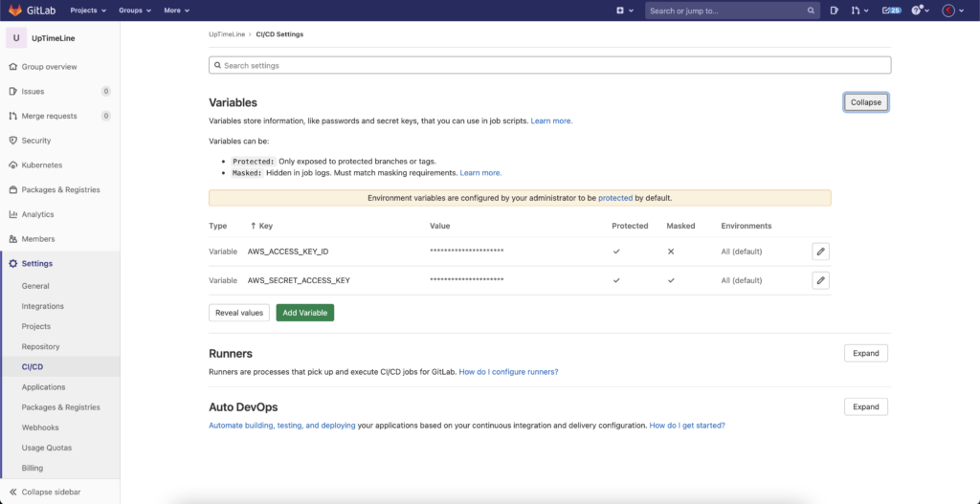This screenshot has width=980, height=504.
Task: Open merge requests icon in top navbar
Action: [x=859, y=11]
